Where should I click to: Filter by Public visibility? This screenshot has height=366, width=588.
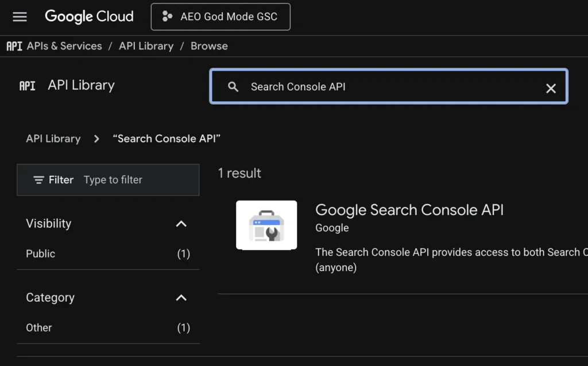pos(41,253)
